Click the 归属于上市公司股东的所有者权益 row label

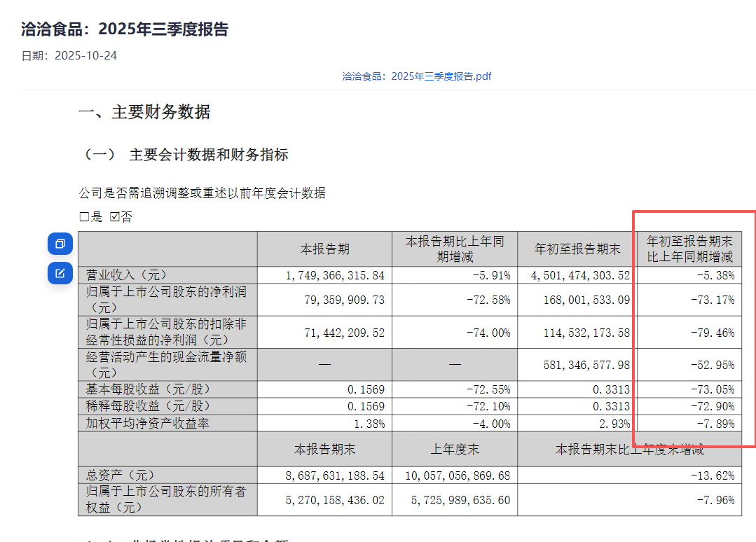pyautogui.click(x=166, y=499)
